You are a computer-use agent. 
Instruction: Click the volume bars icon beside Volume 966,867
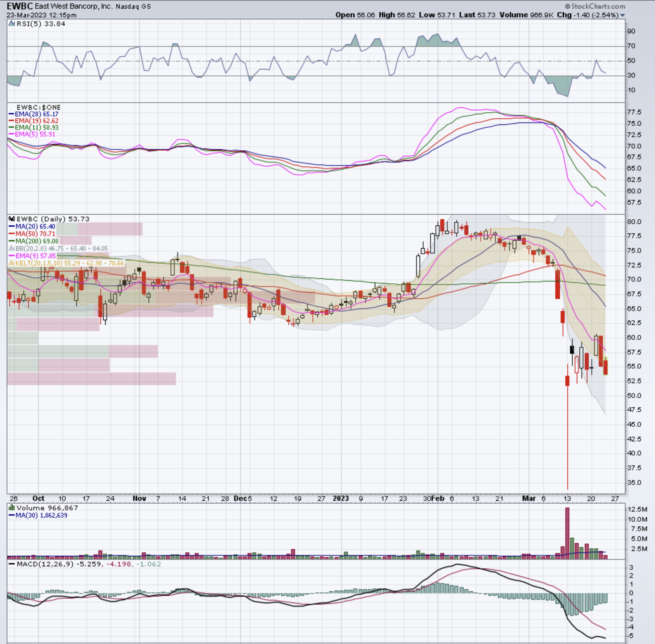(12, 508)
